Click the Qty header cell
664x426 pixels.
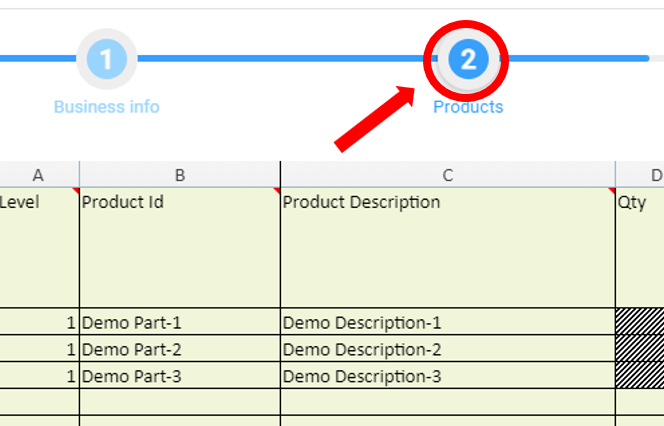(x=640, y=247)
